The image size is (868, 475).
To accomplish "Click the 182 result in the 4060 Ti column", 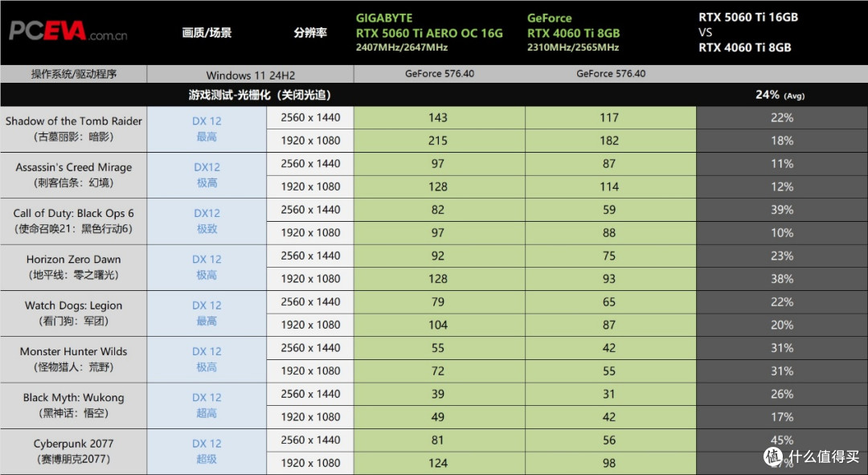I will click(x=609, y=141).
